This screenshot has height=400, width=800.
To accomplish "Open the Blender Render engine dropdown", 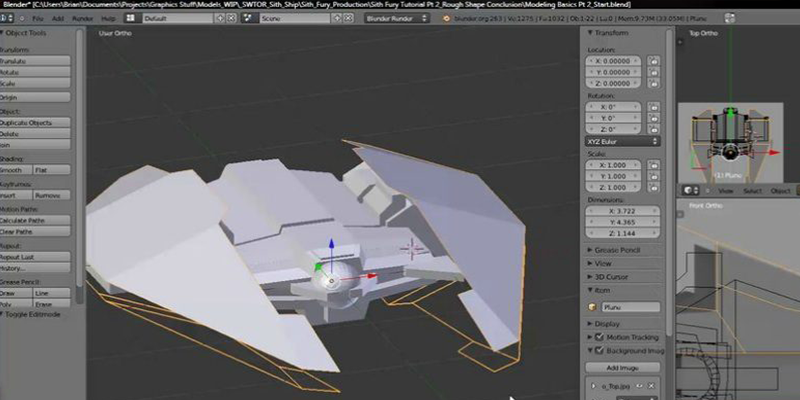I will [397, 18].
